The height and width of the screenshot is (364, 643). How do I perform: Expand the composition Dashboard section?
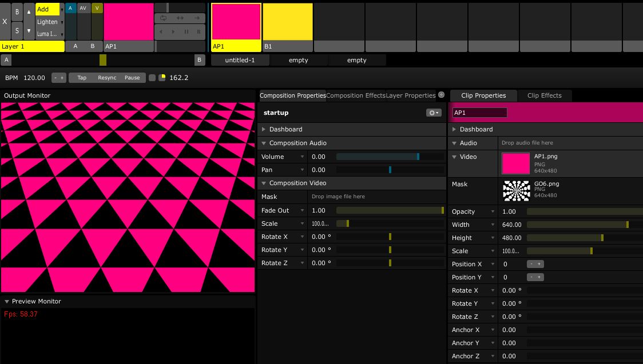click(264, 129)
